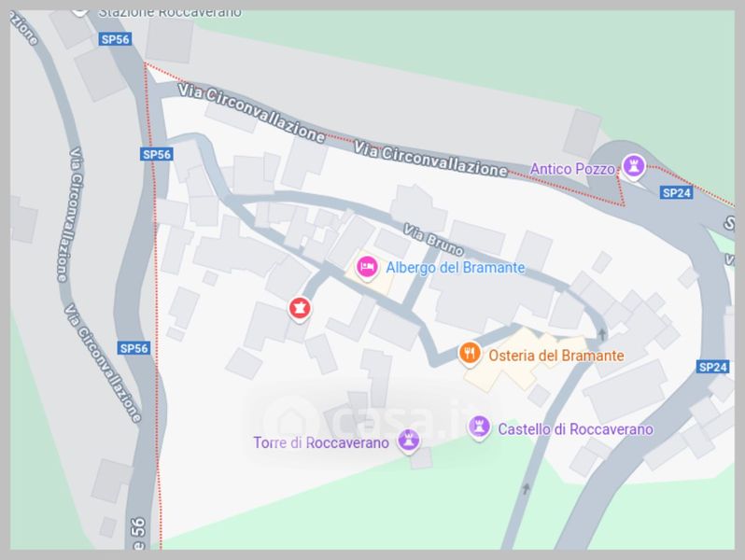Click the Stazione Roccaverano label at top
Image resolution: width=745 pixels, height=560 pixels.
point(170,12)
